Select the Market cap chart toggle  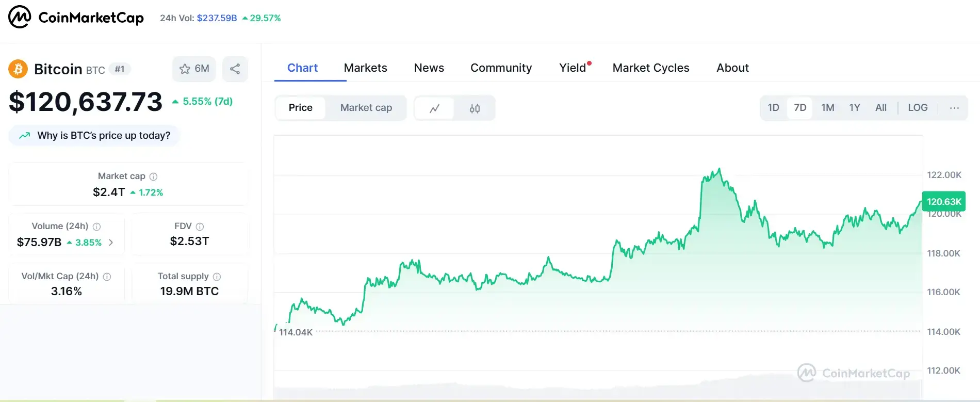[x=366, y=108]
